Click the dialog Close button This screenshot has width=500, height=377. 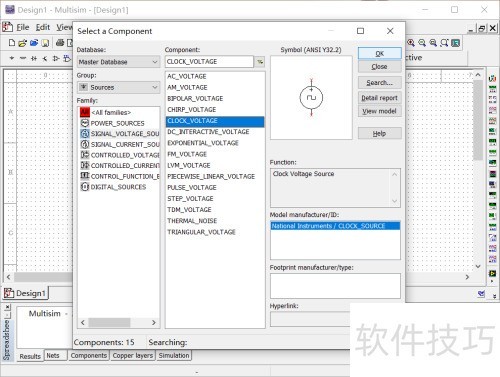[x=380, y=67]
